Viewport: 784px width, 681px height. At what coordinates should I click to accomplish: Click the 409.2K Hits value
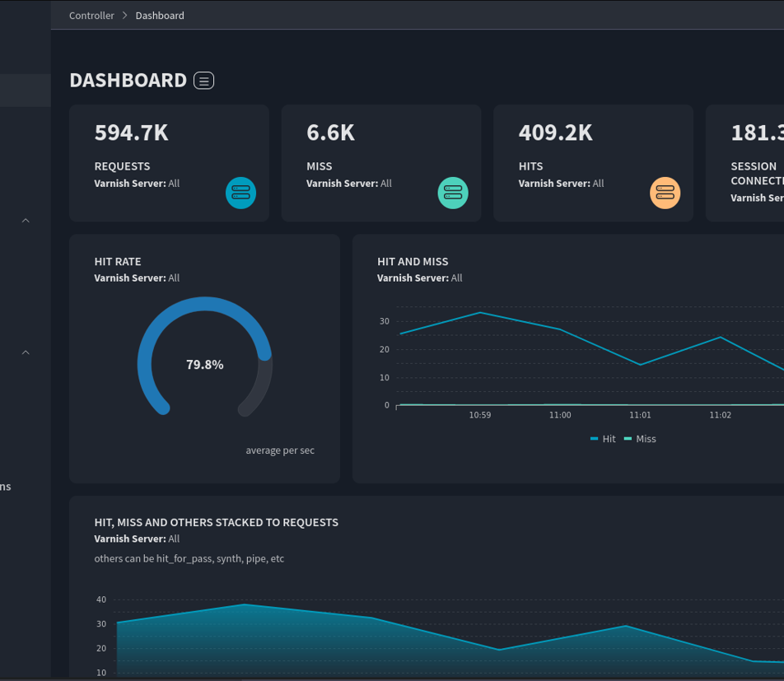click(x=555, y=133)
